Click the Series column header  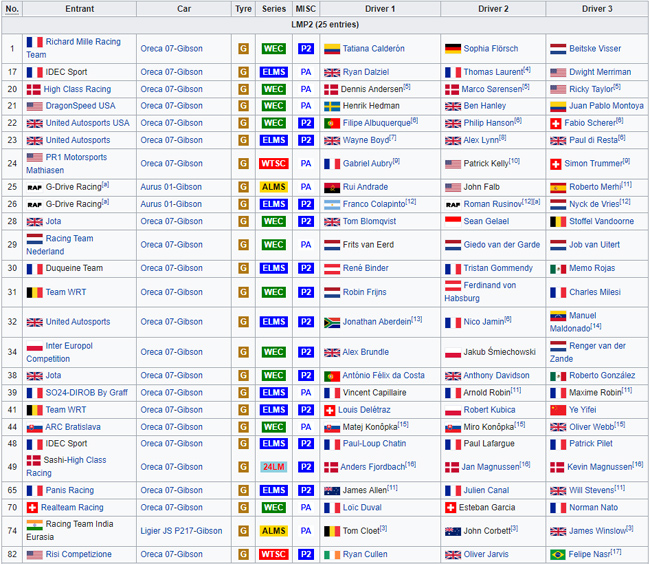pos(274,9)
